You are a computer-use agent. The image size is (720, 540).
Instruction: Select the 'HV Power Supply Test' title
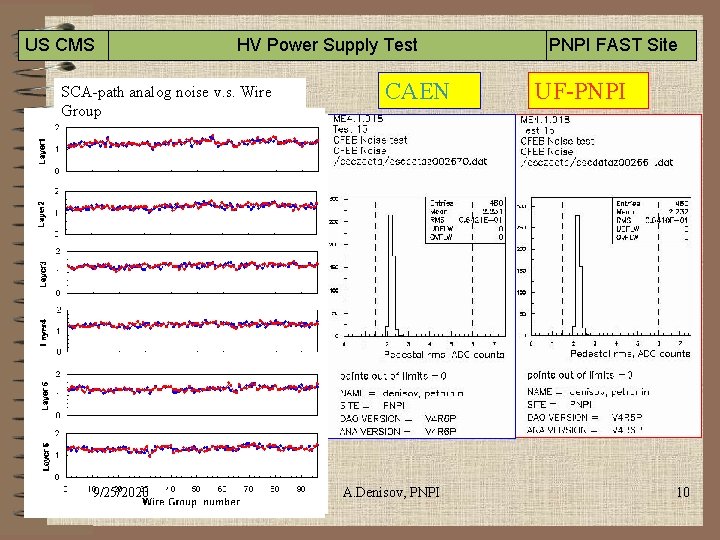pyautogui.click(x=327, y=45)
